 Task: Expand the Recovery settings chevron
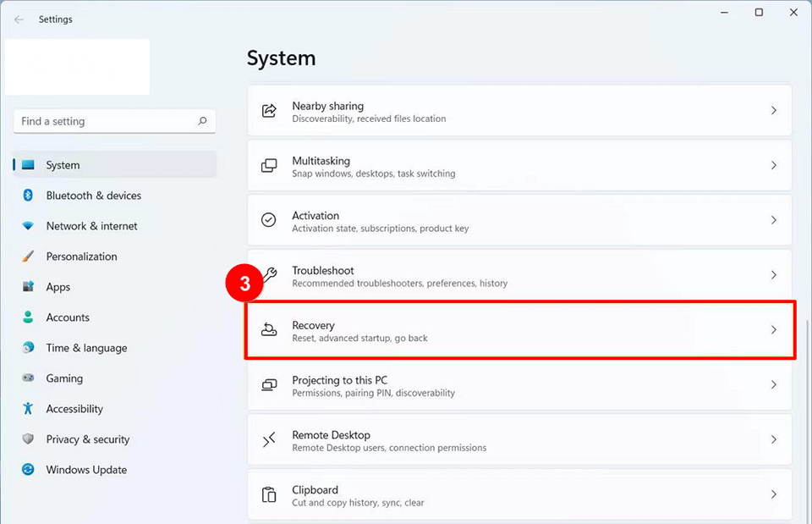(x=773, y=330)
